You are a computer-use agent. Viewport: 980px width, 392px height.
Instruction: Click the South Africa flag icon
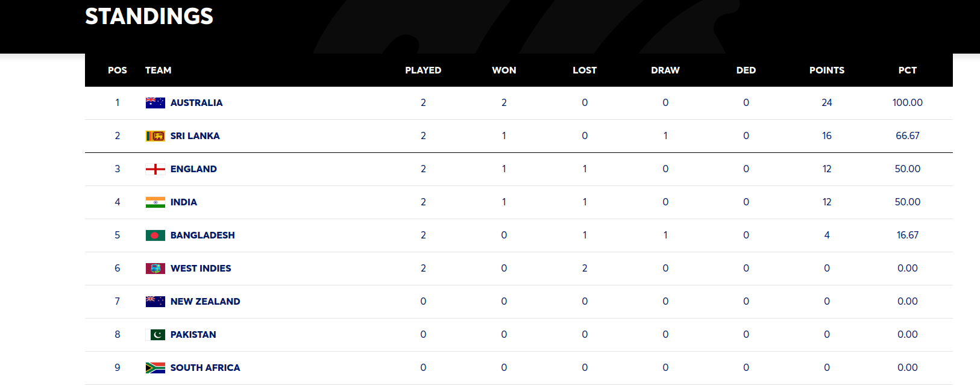pos(155,368)
